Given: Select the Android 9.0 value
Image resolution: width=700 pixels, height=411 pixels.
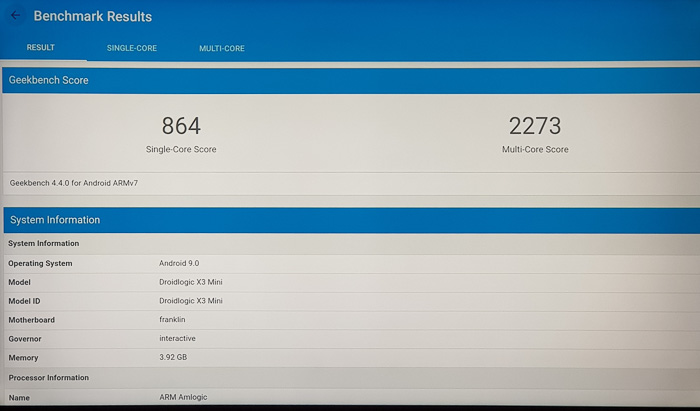Looking at the screenshot, I should (179, 263).
